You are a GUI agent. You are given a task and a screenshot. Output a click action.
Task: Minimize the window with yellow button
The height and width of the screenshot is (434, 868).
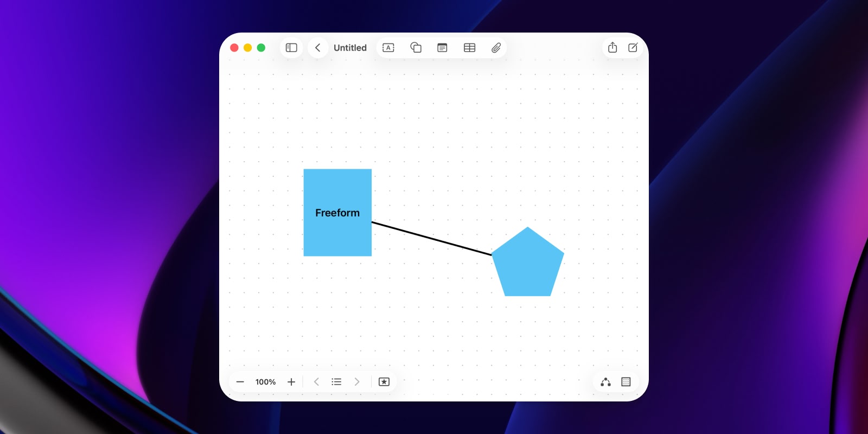247,48
